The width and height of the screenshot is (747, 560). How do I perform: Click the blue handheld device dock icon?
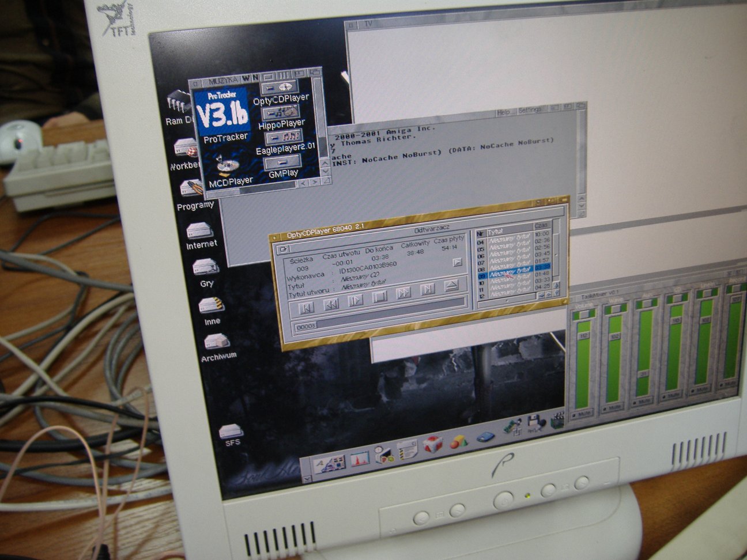485,437
